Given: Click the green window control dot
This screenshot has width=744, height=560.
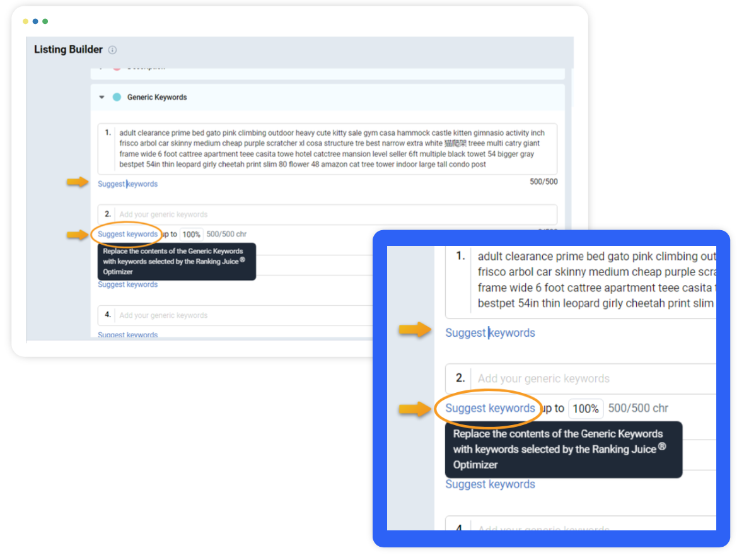Looking at the screenshot, I should [45, 21].
